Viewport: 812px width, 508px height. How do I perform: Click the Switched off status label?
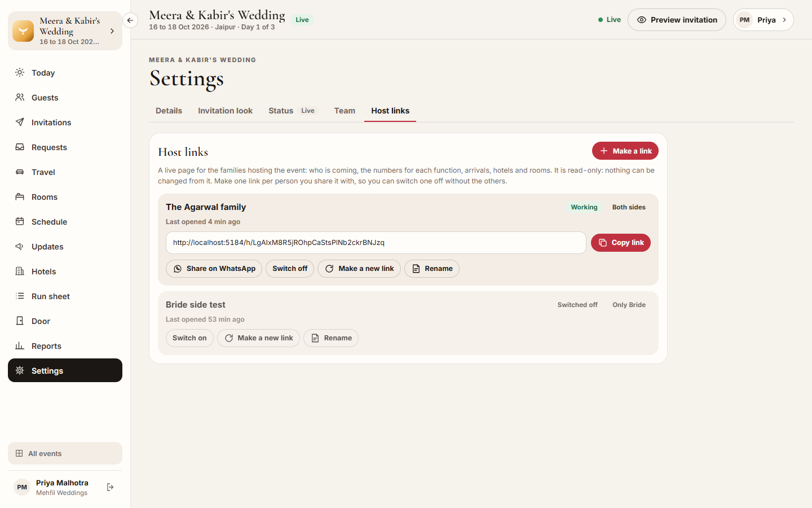tap(577, 305)
